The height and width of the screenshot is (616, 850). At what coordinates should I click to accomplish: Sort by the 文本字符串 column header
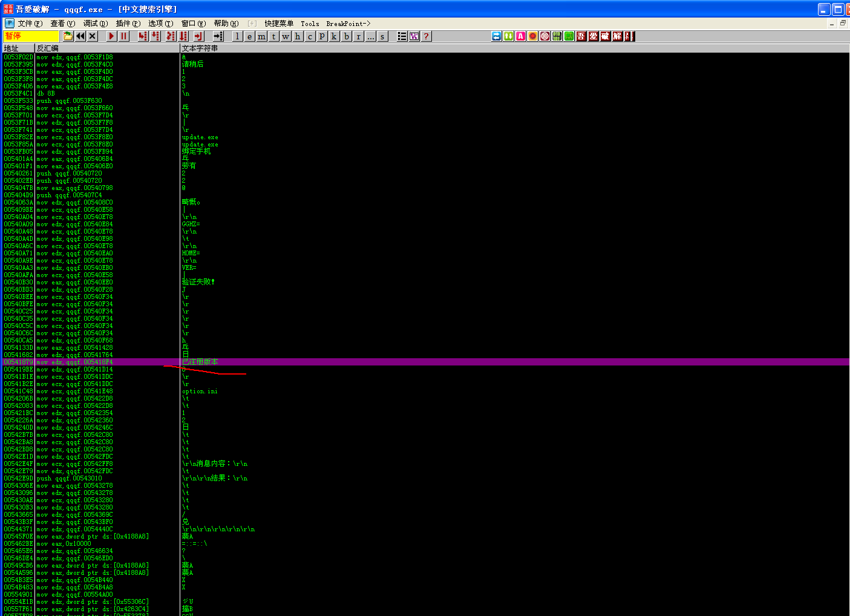(x=515, y=48)
